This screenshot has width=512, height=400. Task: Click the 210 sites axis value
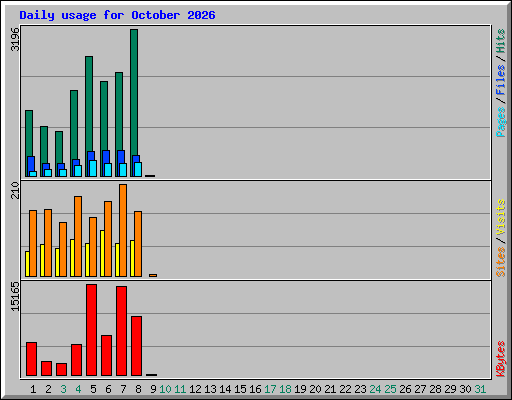(15, 190)
